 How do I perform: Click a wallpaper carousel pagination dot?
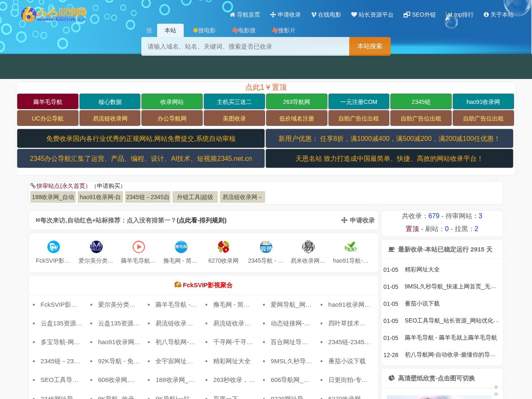pos(496,387)
